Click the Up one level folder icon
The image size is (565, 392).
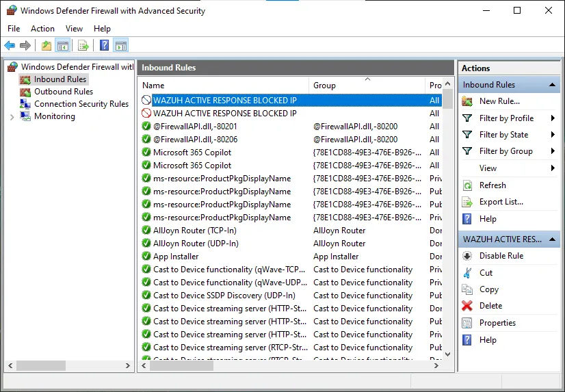coord(47,45)
